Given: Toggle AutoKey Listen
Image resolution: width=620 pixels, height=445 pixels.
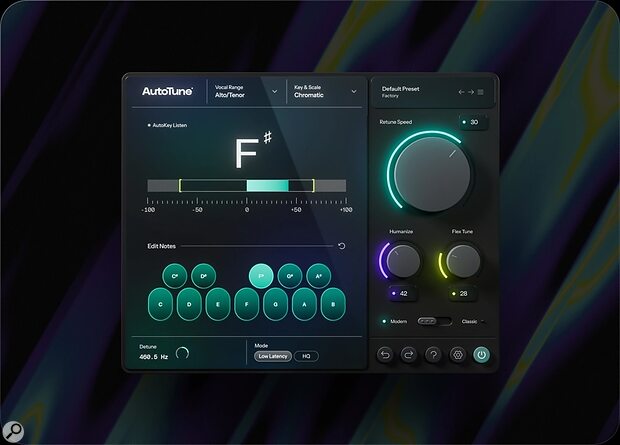Looking at the screenshot, I should click(x=167, y=125).
